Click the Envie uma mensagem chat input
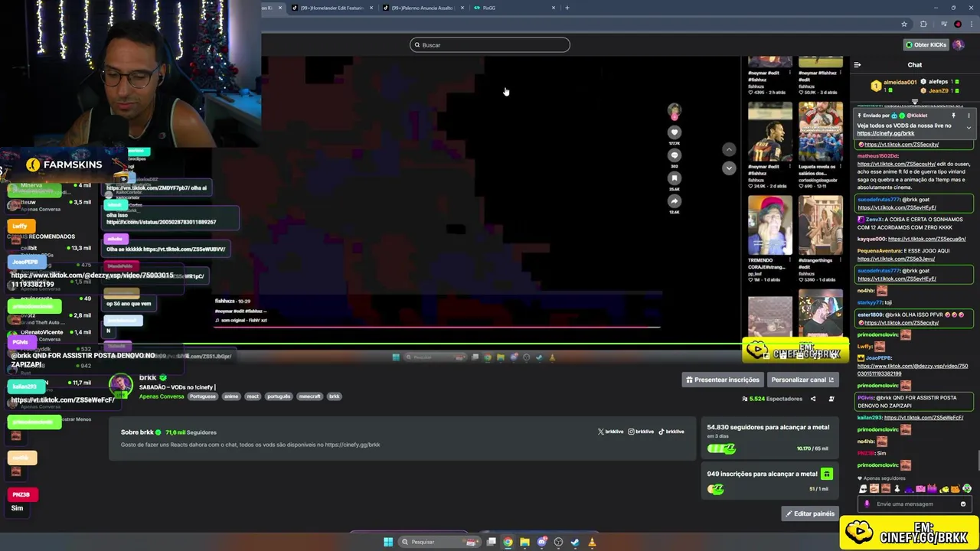Viewport: 980px width, 551px height. click(914, 504)
